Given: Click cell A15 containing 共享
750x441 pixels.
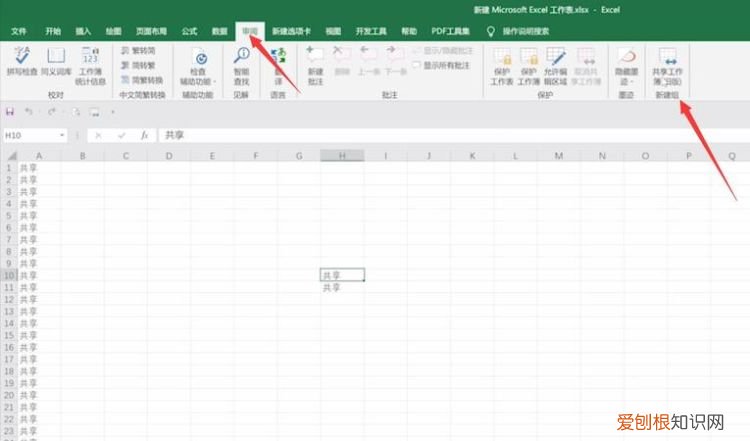Looking at the screenshot, I should [x=39, y=335].
